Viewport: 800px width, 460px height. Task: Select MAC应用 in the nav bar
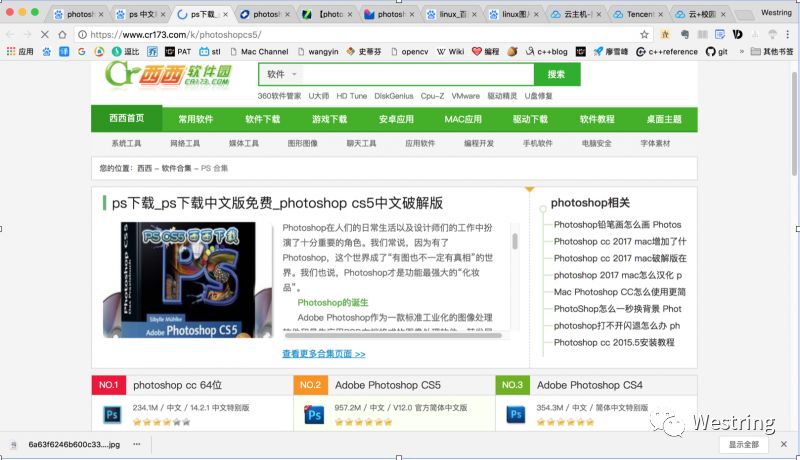click(x=463, y=119)
